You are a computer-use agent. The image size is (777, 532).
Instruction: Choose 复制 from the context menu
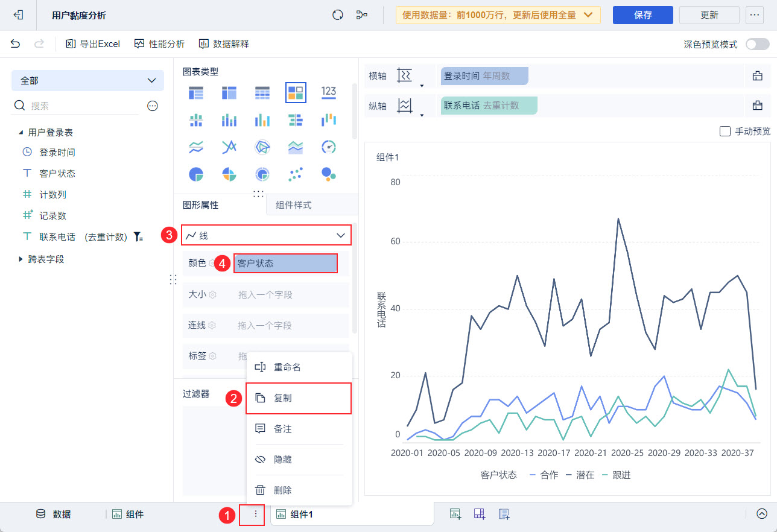299,398
